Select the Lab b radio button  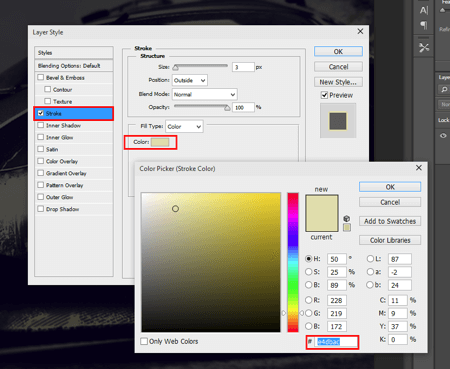pos(370,285)
